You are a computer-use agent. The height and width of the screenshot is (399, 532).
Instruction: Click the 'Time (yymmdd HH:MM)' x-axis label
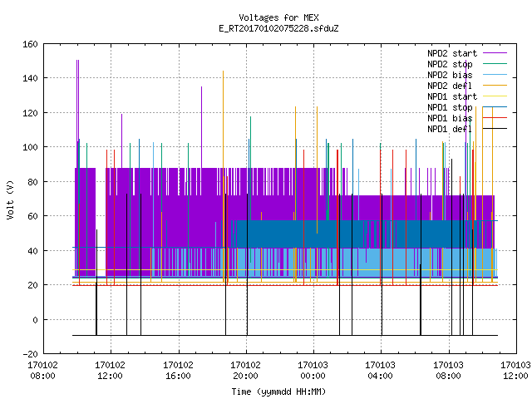[x=278, y=392]
